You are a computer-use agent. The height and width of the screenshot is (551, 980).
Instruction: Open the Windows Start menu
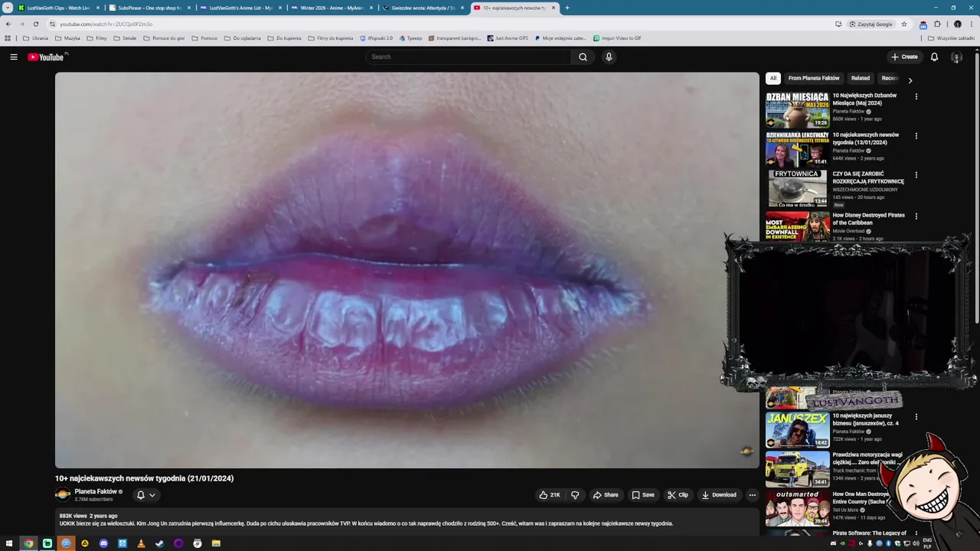[x=10, y=543]
